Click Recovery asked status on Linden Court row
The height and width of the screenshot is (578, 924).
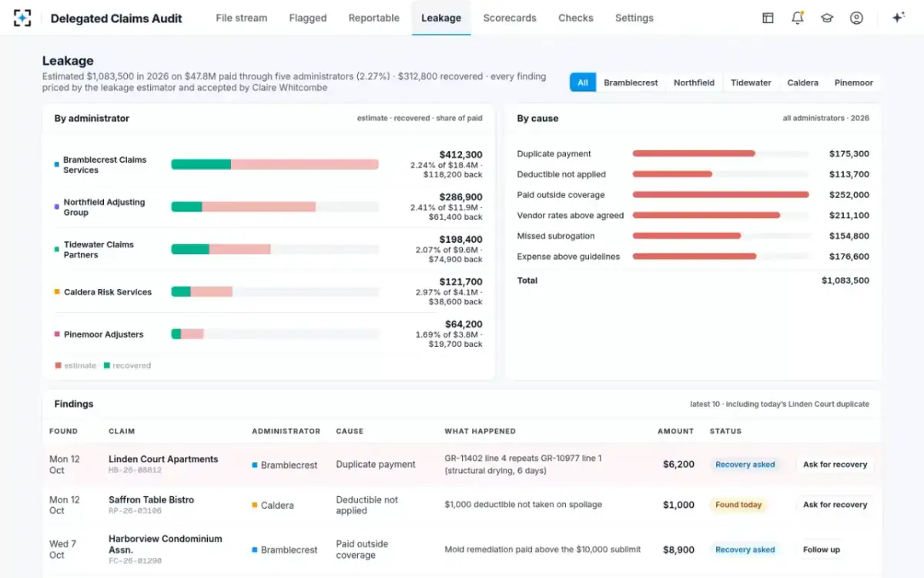click(745, 465)
